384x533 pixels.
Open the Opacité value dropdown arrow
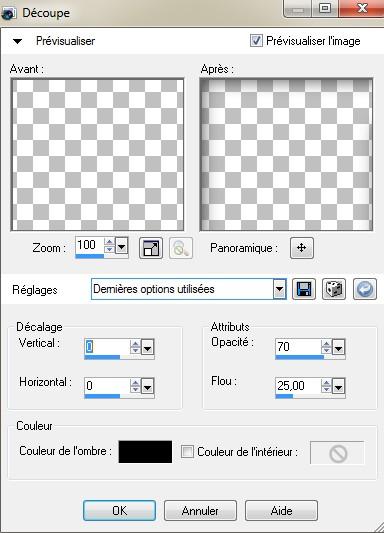coord(338,347)
